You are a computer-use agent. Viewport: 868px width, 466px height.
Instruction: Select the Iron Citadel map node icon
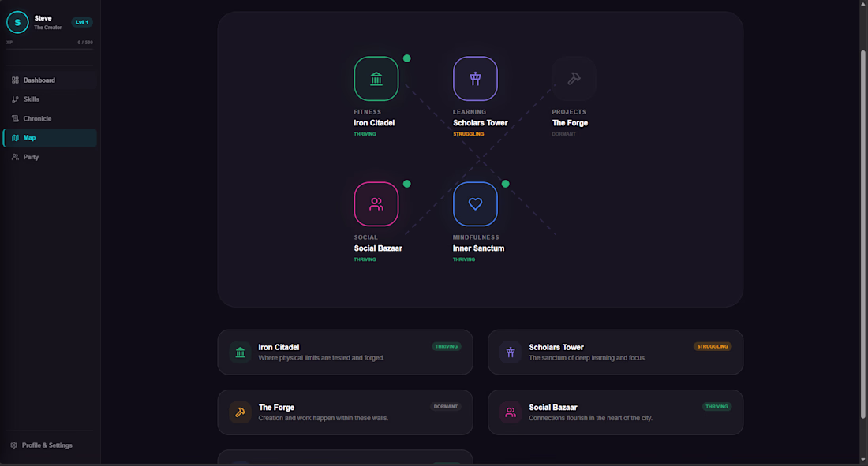[376, 79]
